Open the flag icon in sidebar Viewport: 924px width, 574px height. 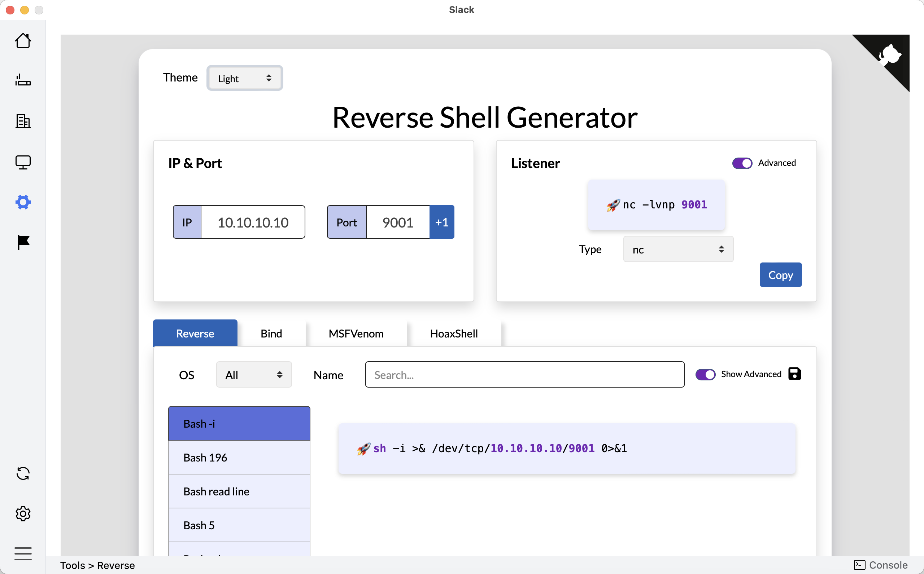tap(23, 243)
